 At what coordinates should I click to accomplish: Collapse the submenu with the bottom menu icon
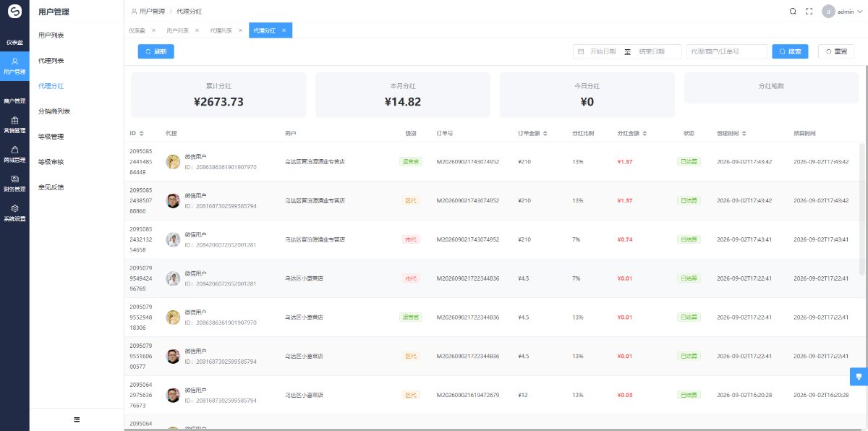click(77, 419)
